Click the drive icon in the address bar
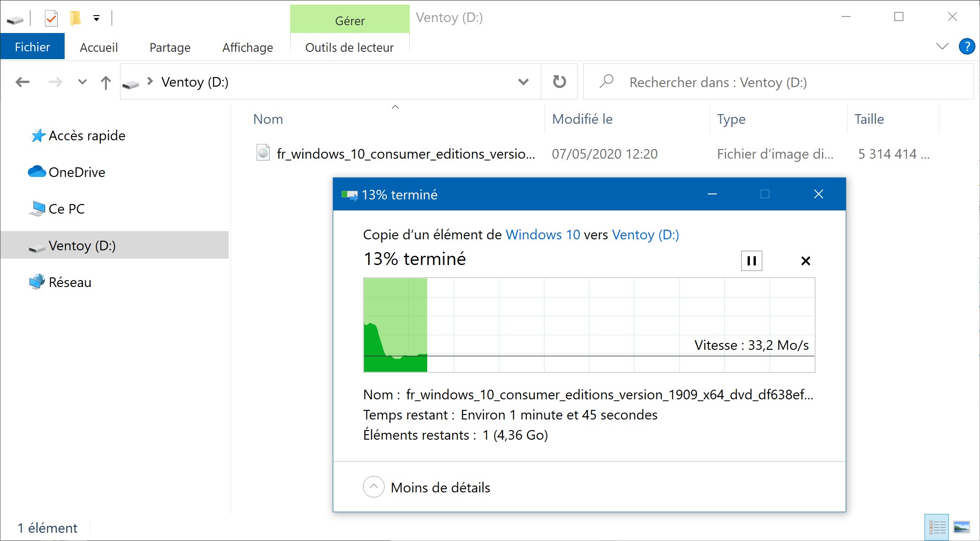Image resolution: width=980 pixels, height=541 pixels. click(131, 84)
